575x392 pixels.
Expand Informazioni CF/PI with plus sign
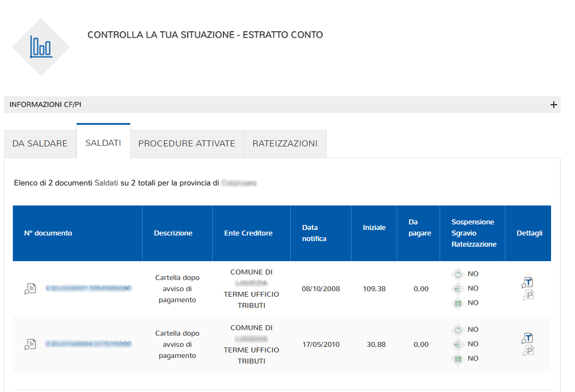[553, 105]
